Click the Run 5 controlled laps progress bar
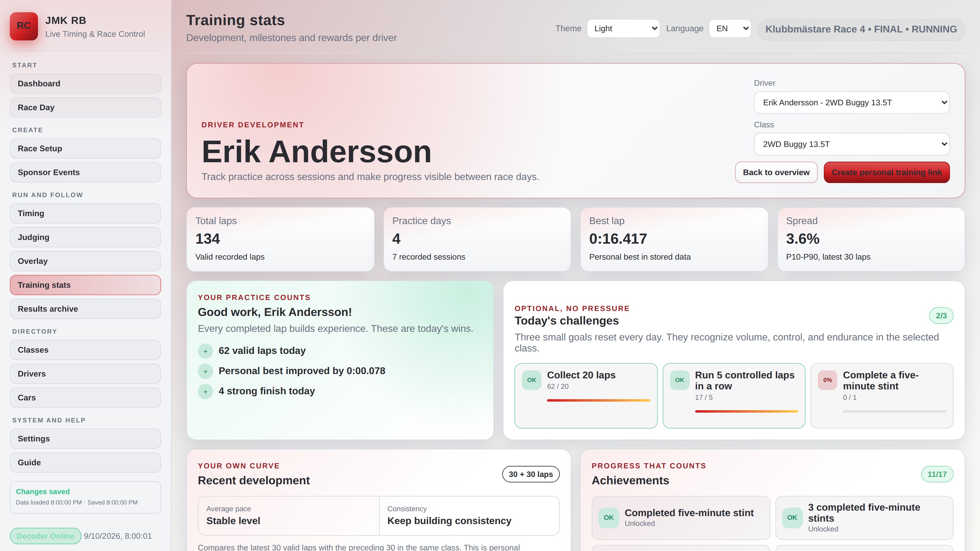This screenshot has width=980, height=551. point(746,411)
